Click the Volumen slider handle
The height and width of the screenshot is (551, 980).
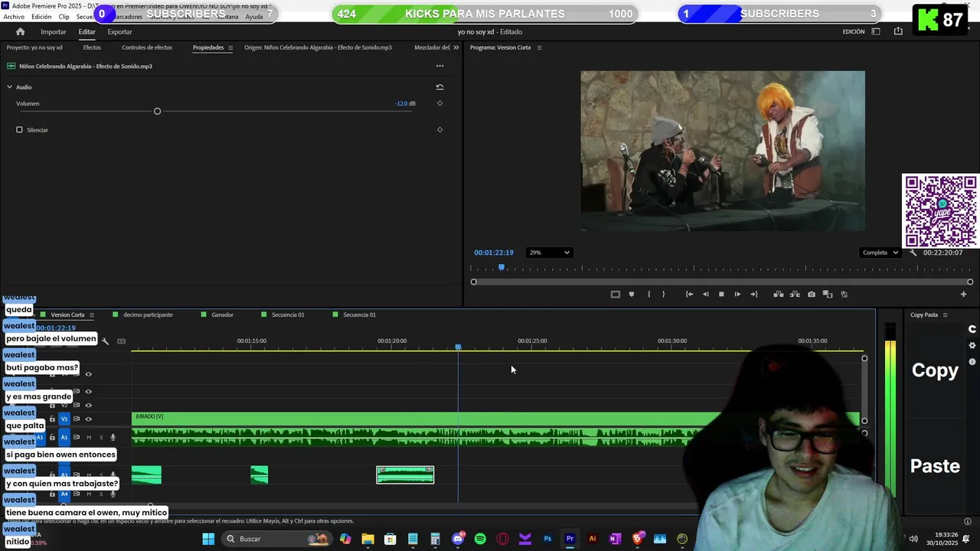coord(157,111)
